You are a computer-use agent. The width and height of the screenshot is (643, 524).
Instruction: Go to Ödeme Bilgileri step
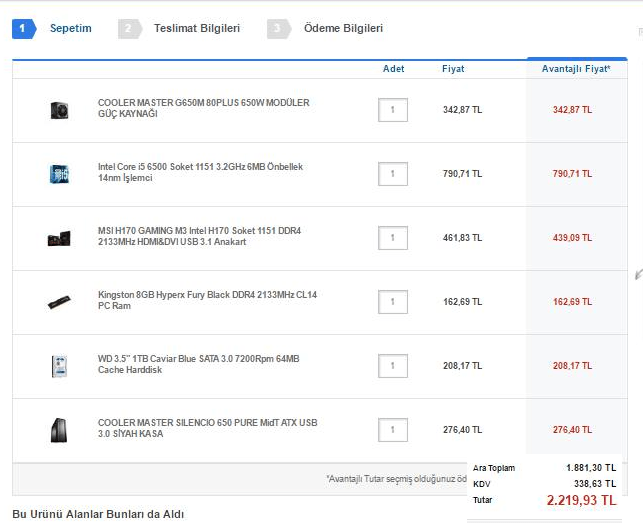[343, 29]
